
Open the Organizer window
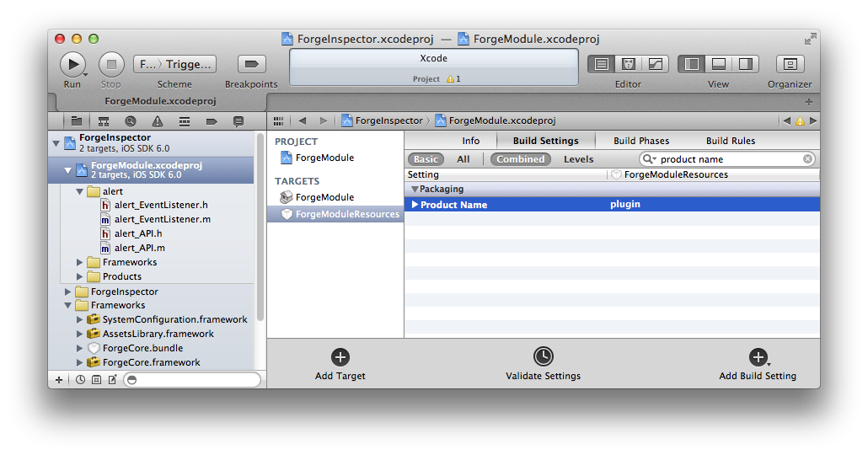coord(790,64)
